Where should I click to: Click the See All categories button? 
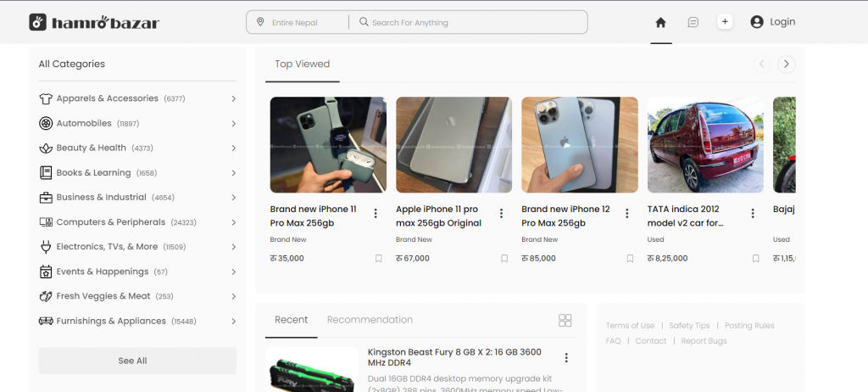pos(137,361)
